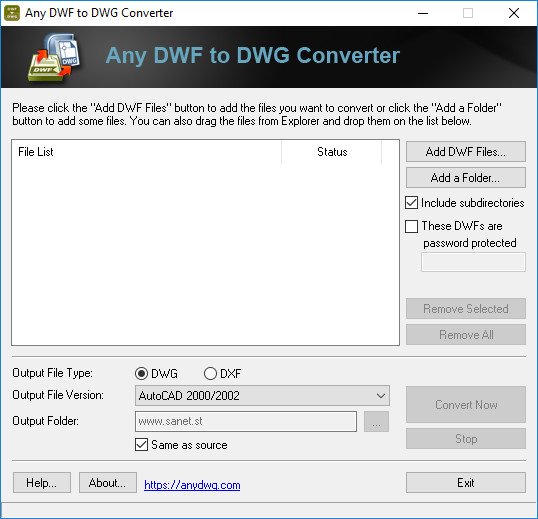
Task: Click the Output Folder text field
Action: [246, 421]
